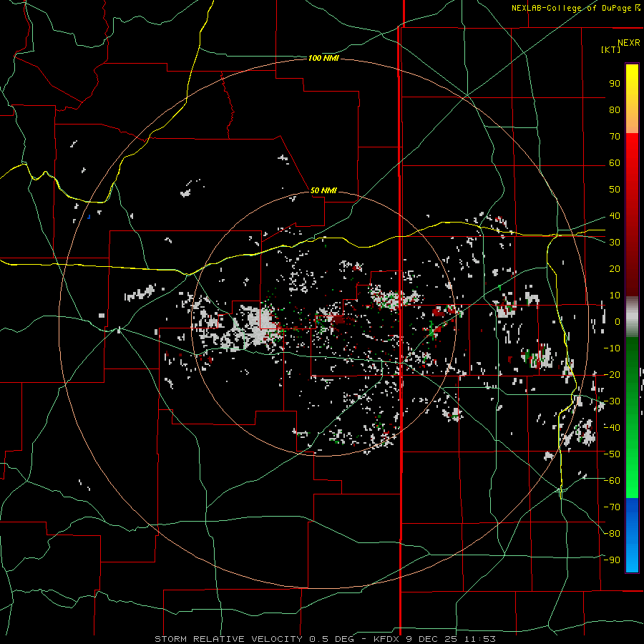The height and width of the screenshot is (644, 644).
Task: Click the -40 value on velocity scale
Action: coord(612,428)
